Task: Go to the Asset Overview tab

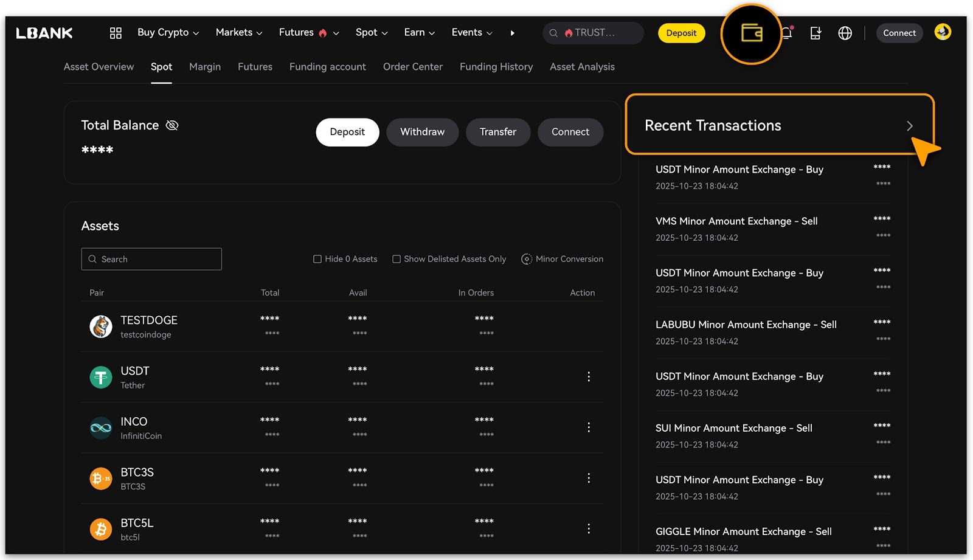Action: [x=99, y=67]
